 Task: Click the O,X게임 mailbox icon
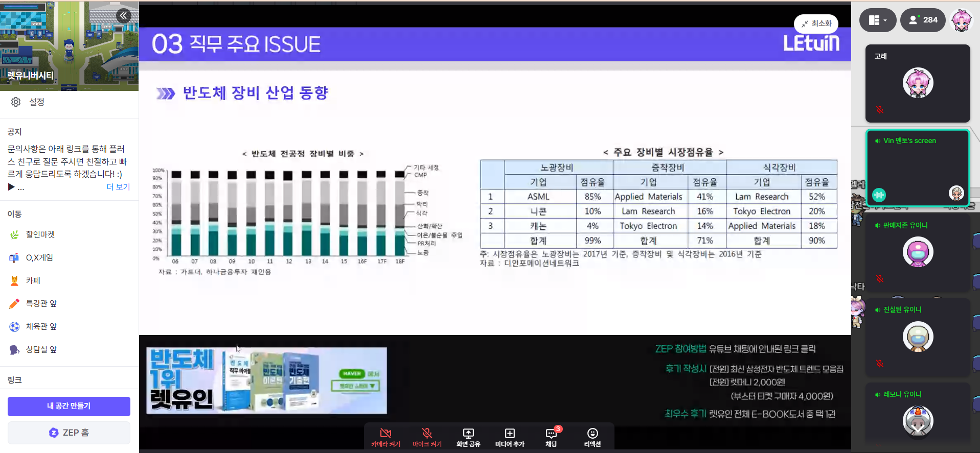pos(14,257)
